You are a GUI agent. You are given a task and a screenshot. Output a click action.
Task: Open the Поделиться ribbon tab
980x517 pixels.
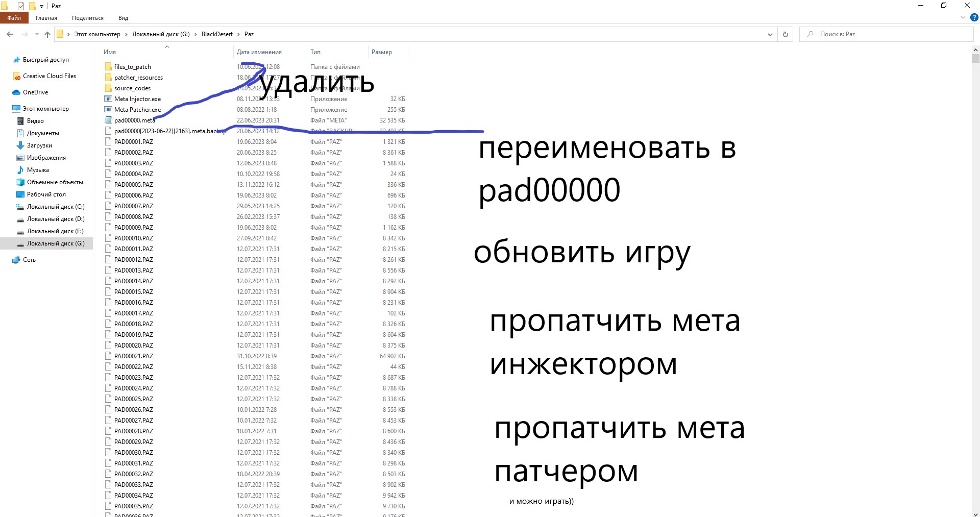[x=87, y=18]
